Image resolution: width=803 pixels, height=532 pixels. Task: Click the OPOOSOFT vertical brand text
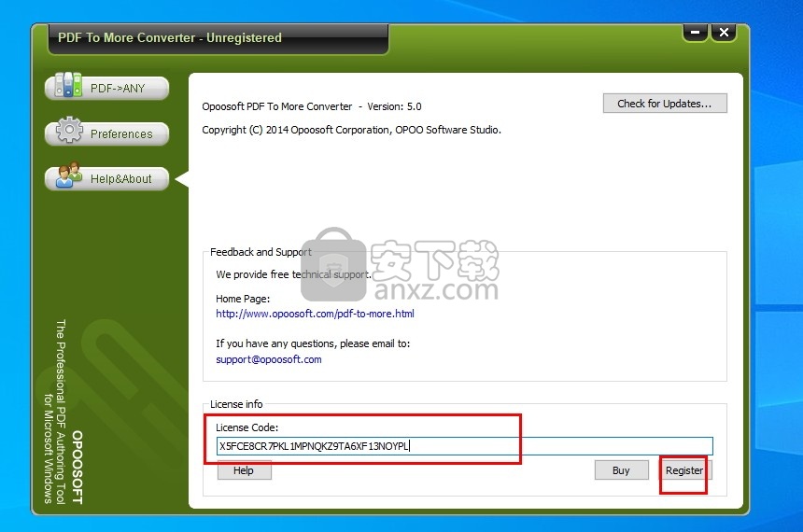click(x=77, y=467)
